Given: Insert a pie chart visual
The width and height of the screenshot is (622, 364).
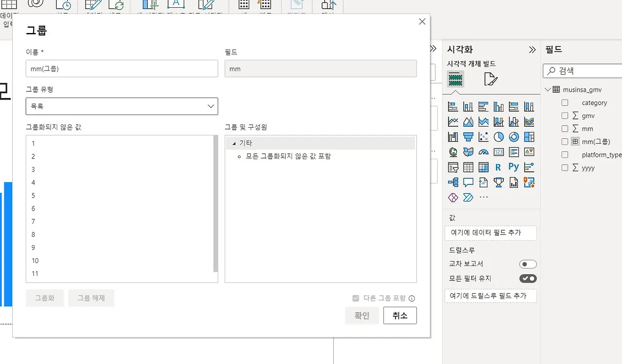Looking at the screenshot, I should coord(499,137).
